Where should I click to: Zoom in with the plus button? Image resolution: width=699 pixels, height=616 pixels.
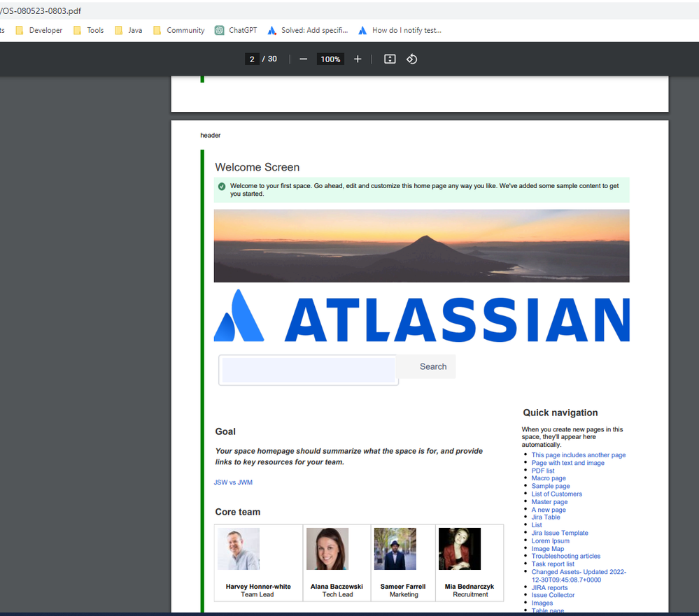(x=358, y=59)
